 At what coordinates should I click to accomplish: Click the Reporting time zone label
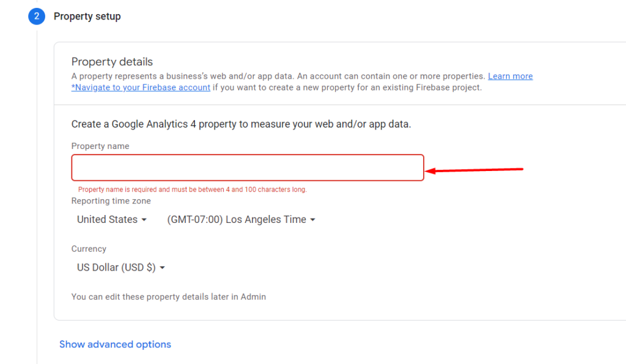(111, 201)
